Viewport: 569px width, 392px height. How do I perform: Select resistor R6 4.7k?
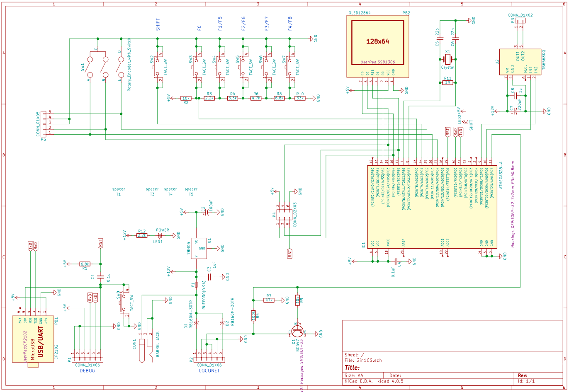(x=256, y=98)
